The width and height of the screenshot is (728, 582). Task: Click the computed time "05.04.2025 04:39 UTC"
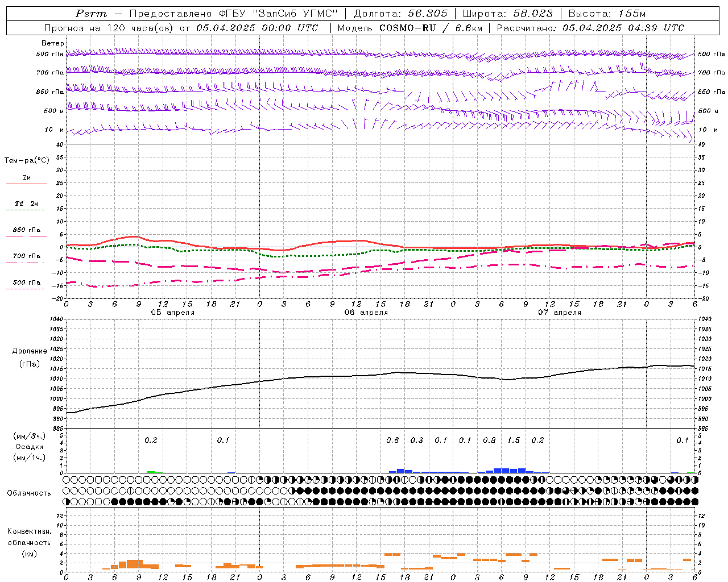point(623,28)
